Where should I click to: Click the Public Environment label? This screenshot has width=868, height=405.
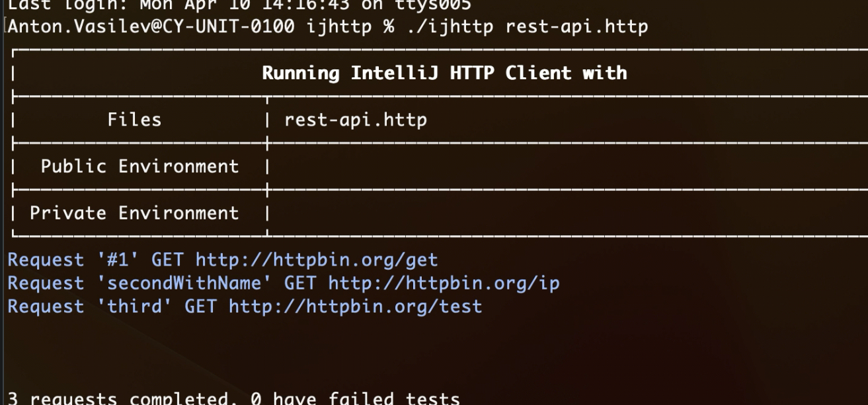point(139,166)
